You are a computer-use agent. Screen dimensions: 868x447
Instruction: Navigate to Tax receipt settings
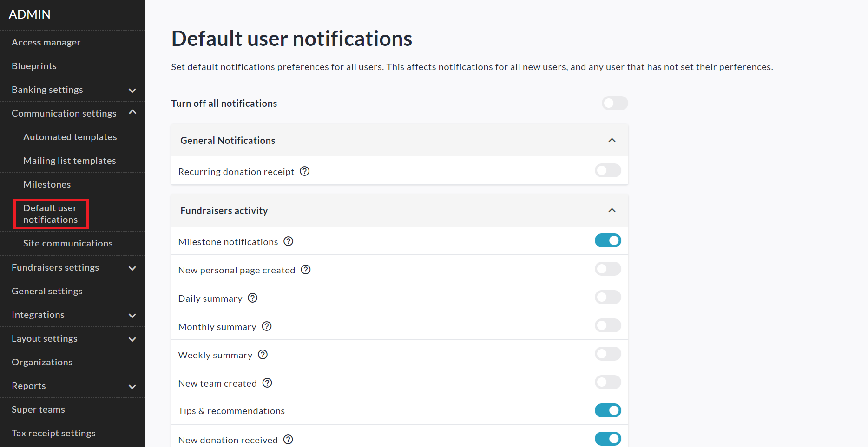point(53,433)
